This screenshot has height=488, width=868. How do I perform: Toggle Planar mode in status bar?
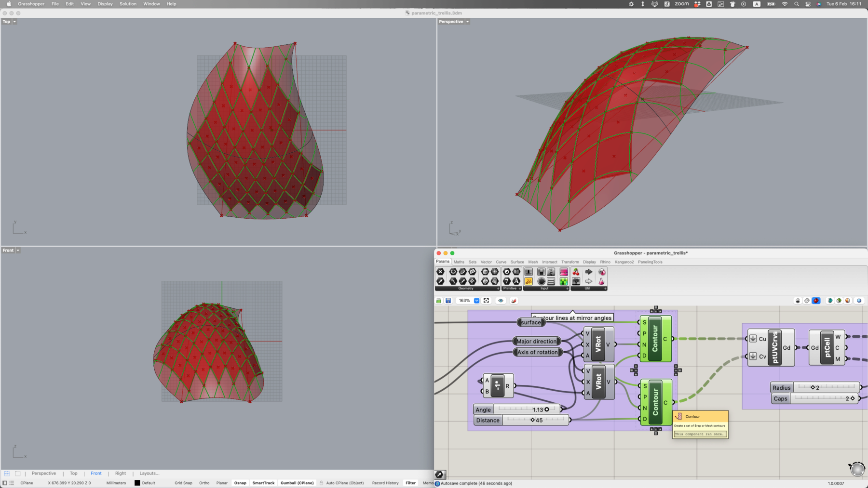click(222, 483)
